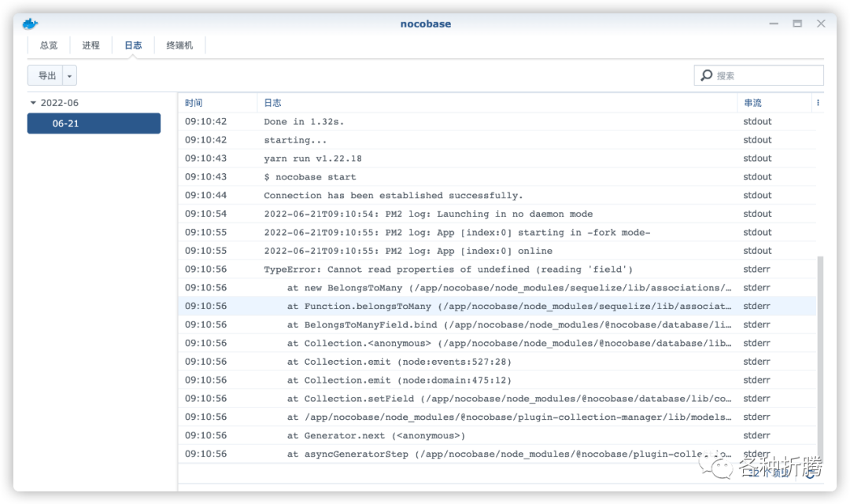
Task: Select 'Launching in no daemon mode' log row
Action: pyautogui.click(x=497, y=214)
